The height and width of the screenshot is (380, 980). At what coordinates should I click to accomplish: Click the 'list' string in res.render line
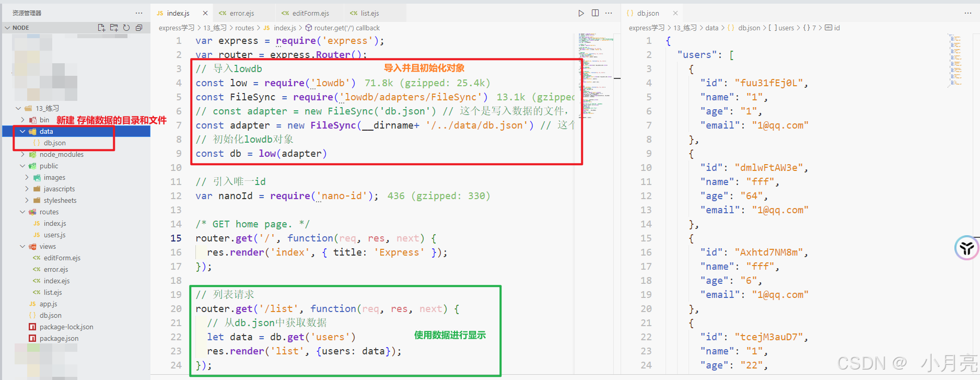point(287,351)
